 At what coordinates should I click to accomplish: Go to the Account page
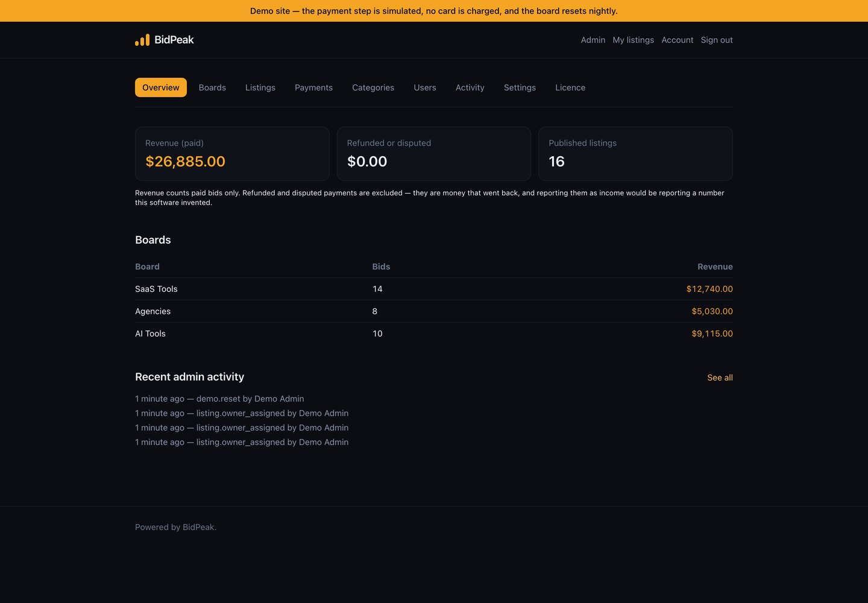[678, 40]
